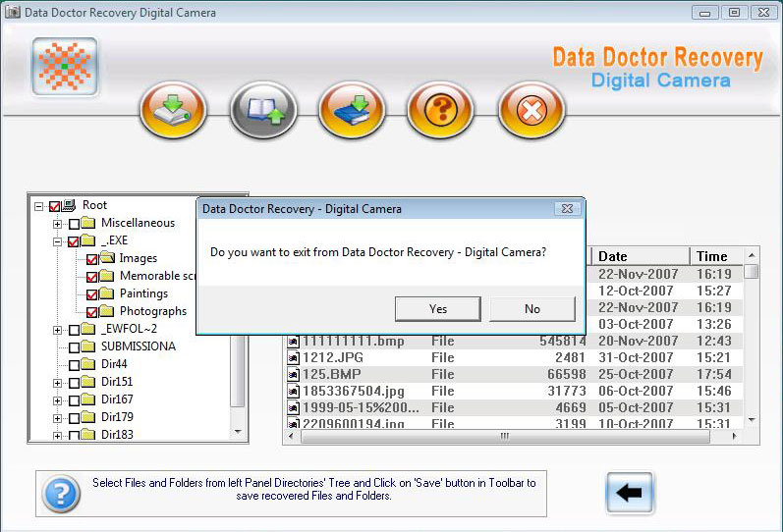The width and height of the screenshot is (783, 532).
Task: Click the Images folder icon
Action: pos(107,257)
